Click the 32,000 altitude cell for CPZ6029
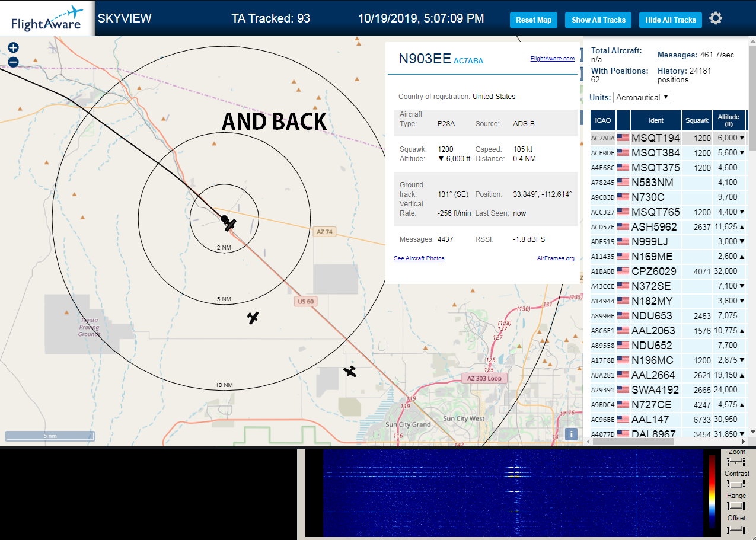The image size is (756, 540). coord(729,271)
